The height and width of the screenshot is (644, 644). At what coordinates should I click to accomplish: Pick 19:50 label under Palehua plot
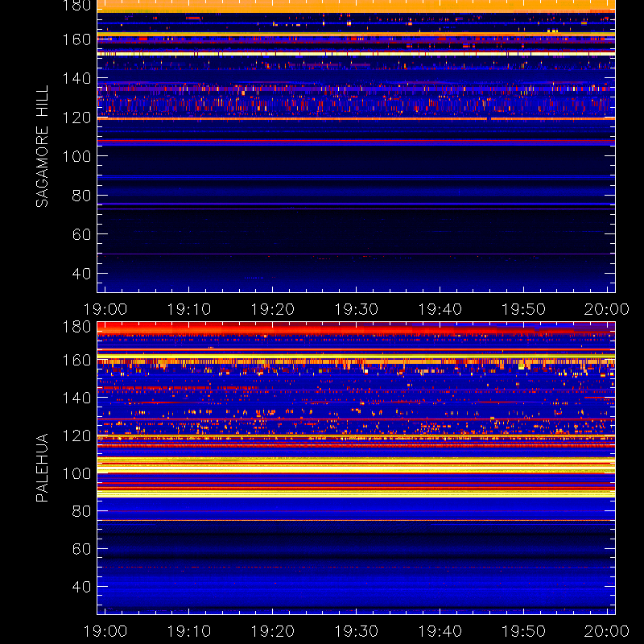point(524,631)
